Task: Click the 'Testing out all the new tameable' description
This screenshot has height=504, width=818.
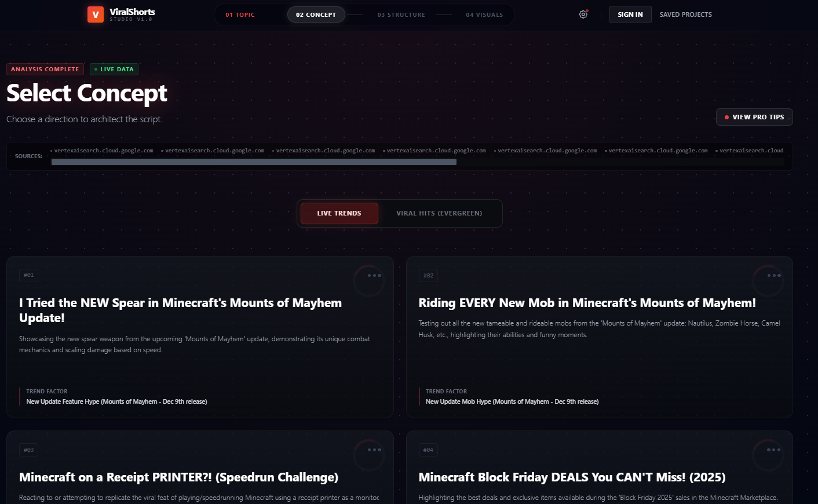Action: coord(599,329)
